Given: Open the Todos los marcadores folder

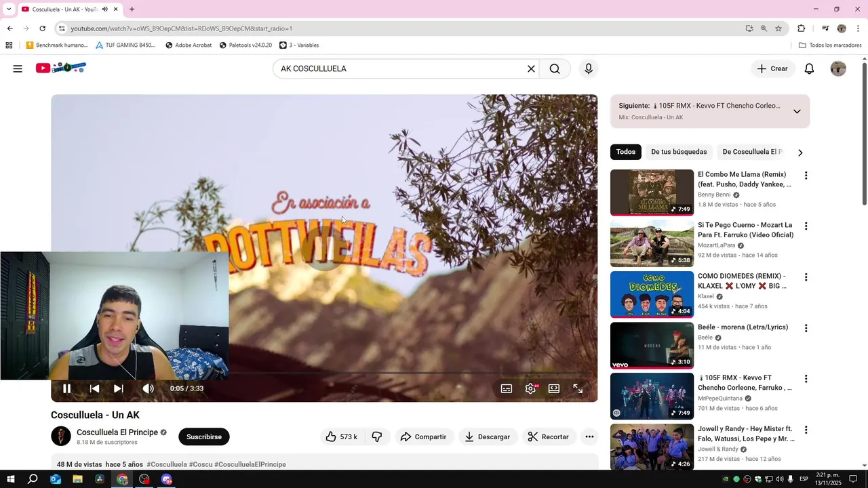Looking at the screenshot, I should 830,45.
